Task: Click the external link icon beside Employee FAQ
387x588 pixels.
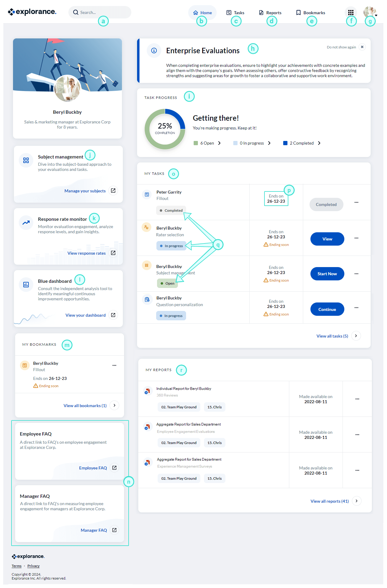Action: pos(114,468)
